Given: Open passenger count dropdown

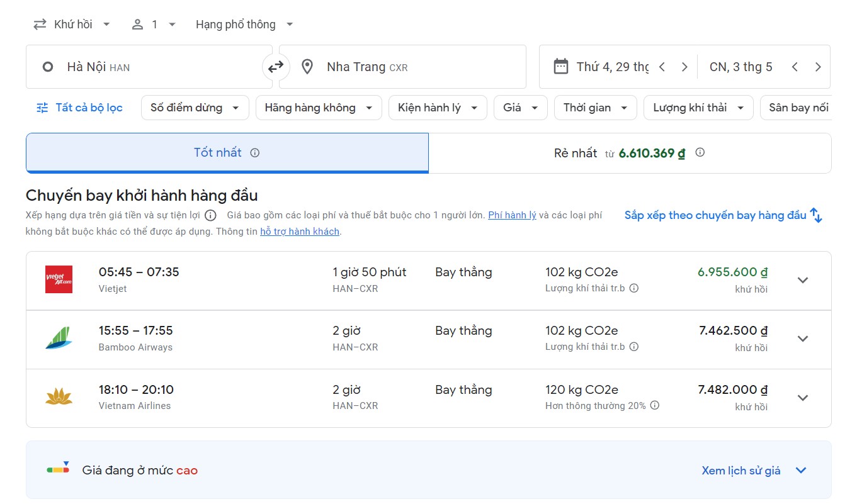Looking at the screenshot, I should 154,25.
